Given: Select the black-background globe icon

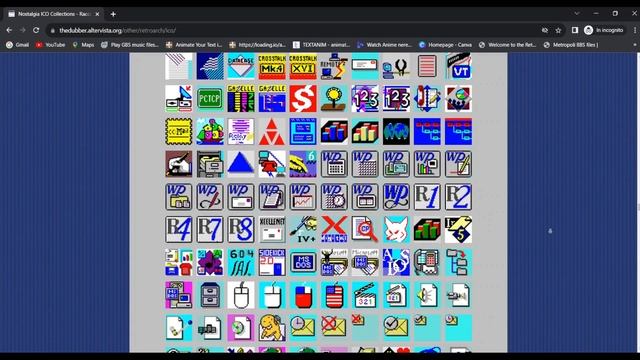Looking at the screenshot, I should [396, 131].
